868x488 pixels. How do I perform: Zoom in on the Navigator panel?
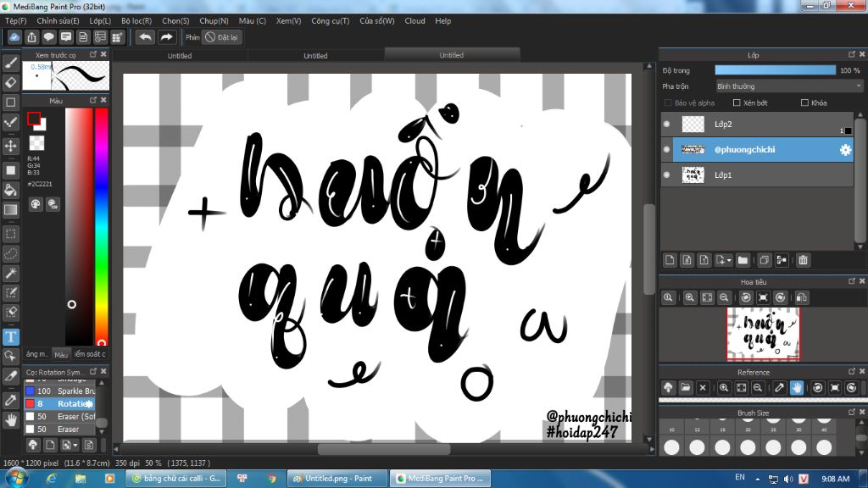pyautogui.click(x=690, y=297)
